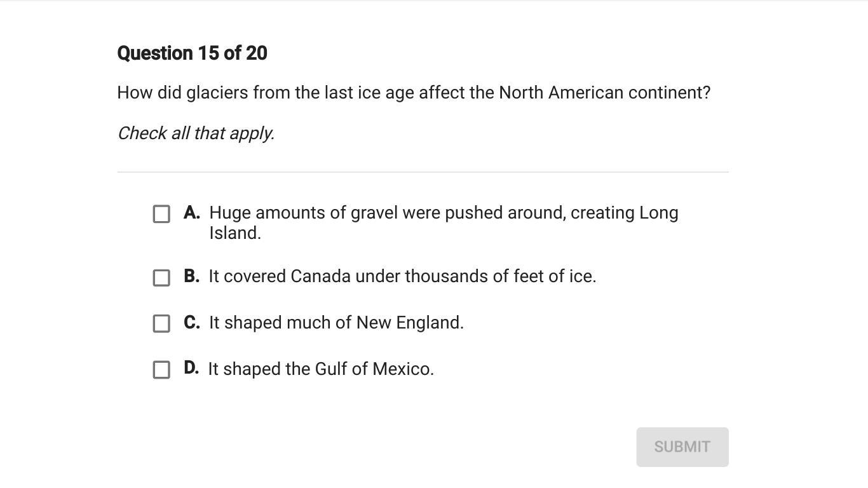Click the phrase Long Island in option A
The height and width of the screenshot is (488, 868).
(648, 213)
